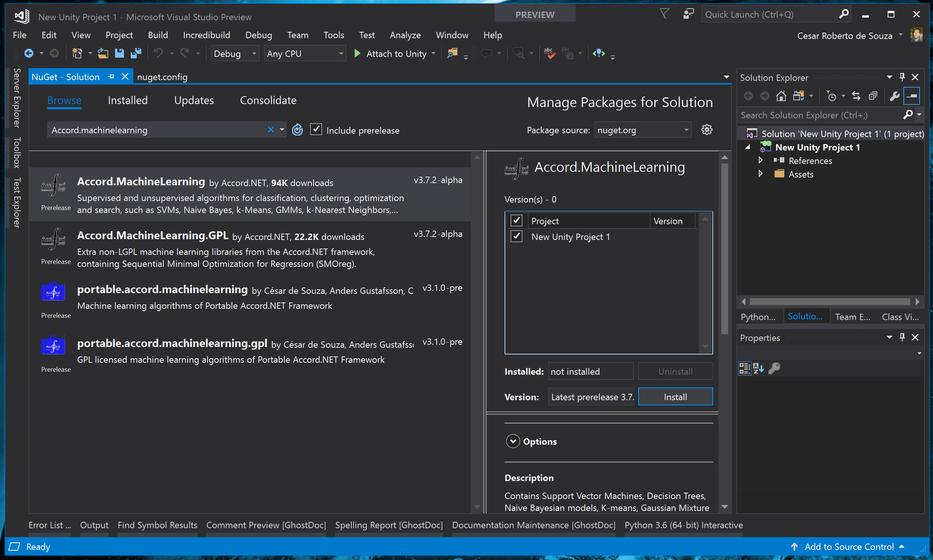This screenshot has height=560, width=933.
Task: Click the Find in Files toolbar icon
Action: point(452,53)
